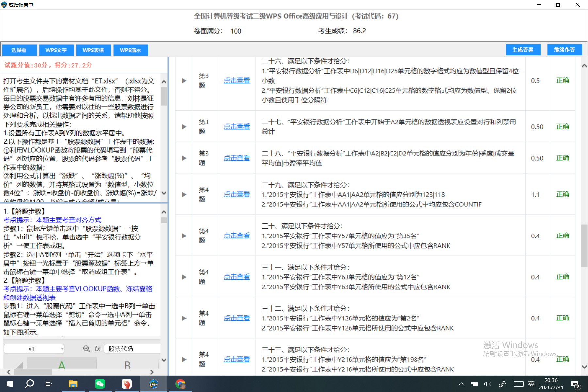Image resolution: width=588 pixels, height=392 pixels.
Task: Open 点击查看 link for item 三十一
Action: coord(237,277)
